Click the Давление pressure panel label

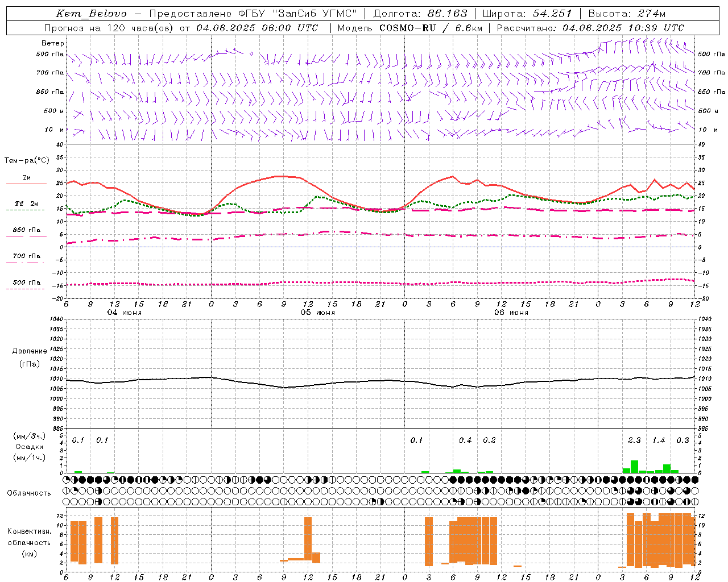pyautogui.click(x=30, y=351)
